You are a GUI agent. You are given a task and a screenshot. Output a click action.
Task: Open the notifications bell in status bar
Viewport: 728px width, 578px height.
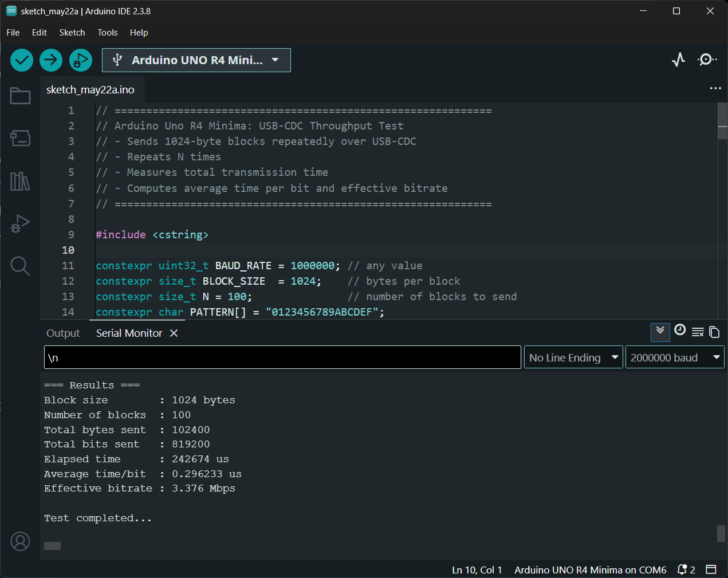tap(686, 569)
